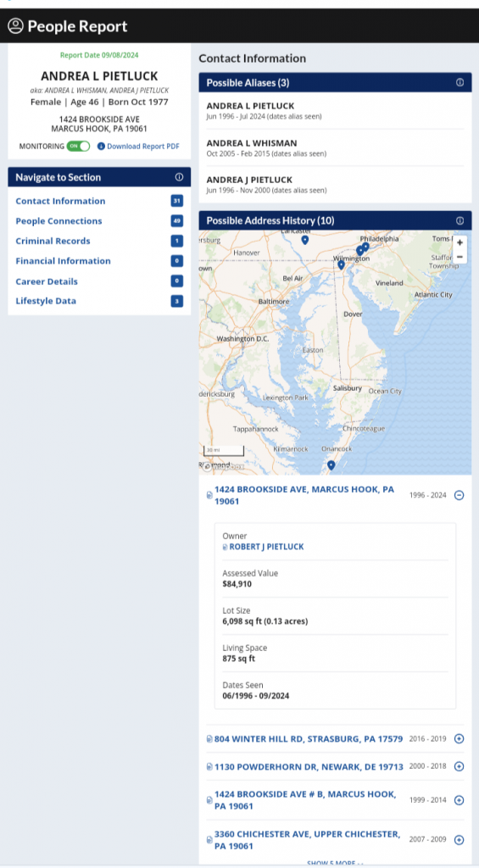
Task: Go to People Connections section
Action: click(58, 221)
